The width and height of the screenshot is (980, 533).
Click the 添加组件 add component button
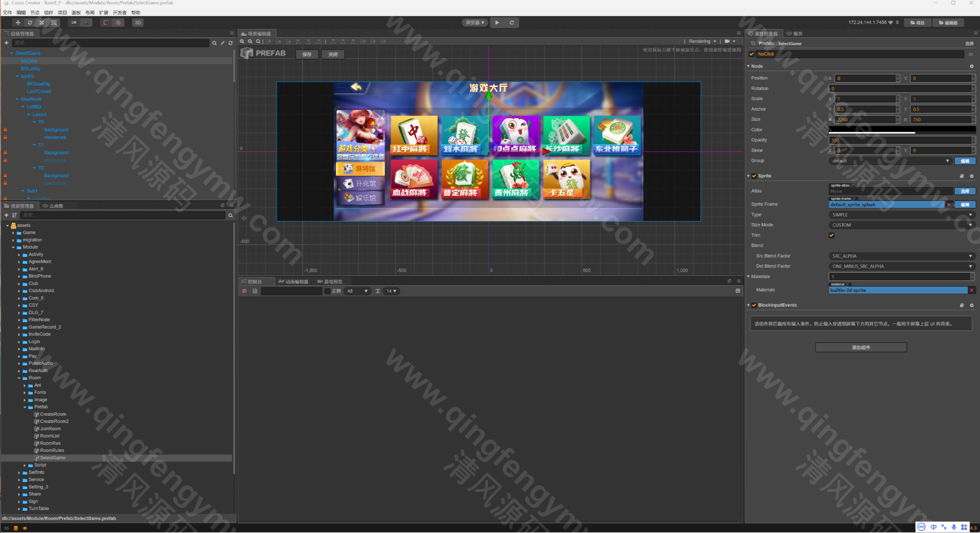pyautogui.click(x=861, y=347)
